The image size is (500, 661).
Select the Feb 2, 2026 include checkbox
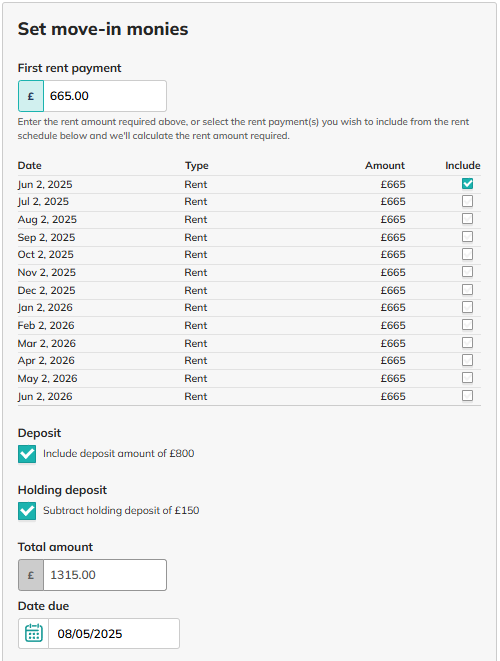467,325
